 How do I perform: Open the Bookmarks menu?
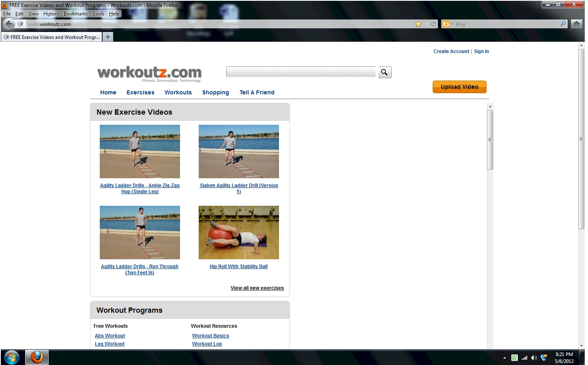pyautogui.click(x=75, y=13)
